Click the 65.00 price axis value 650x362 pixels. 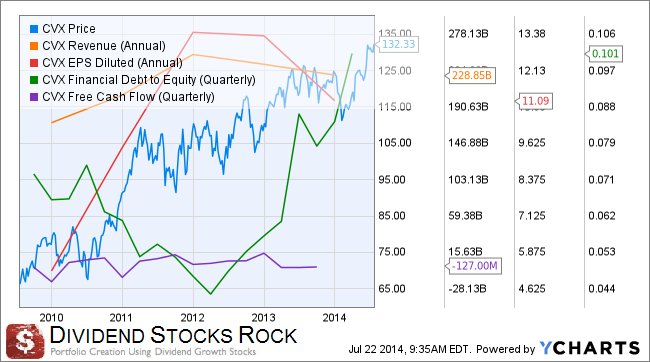(392, 289)
